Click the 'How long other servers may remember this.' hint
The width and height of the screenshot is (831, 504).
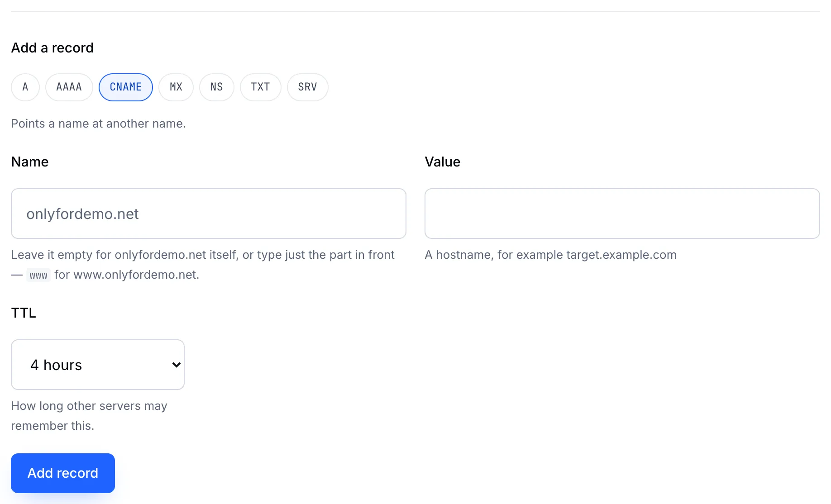(89, 416)
